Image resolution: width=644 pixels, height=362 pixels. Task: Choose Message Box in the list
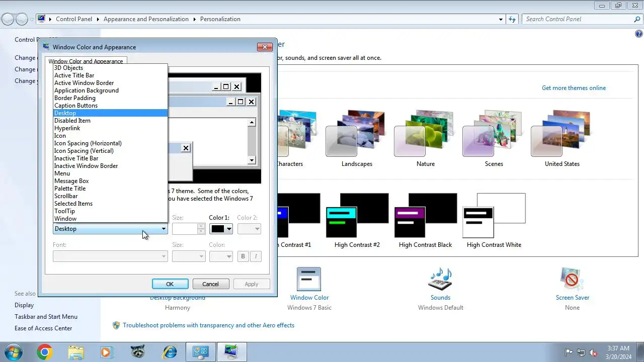(x=110, y=181)
